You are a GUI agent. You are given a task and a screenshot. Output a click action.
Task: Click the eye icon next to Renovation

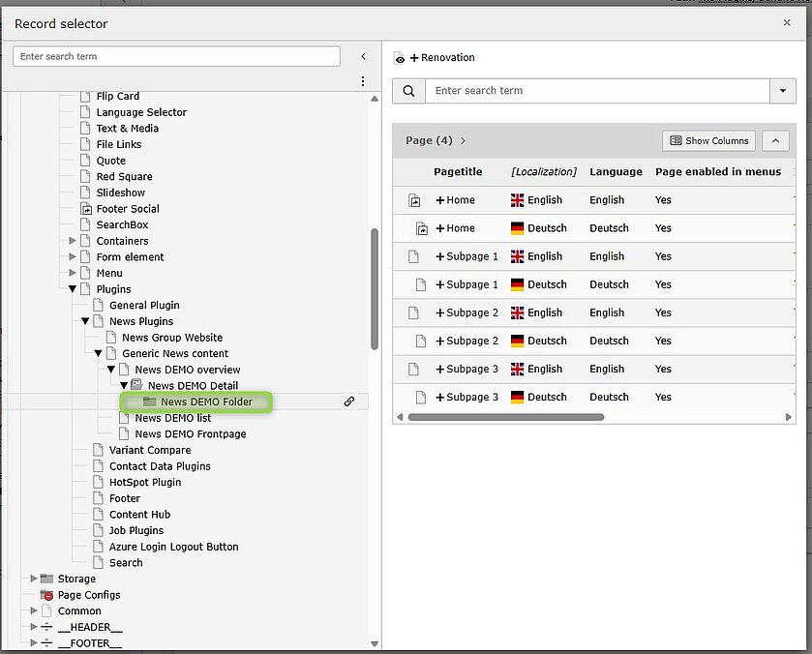pos(400,59)
